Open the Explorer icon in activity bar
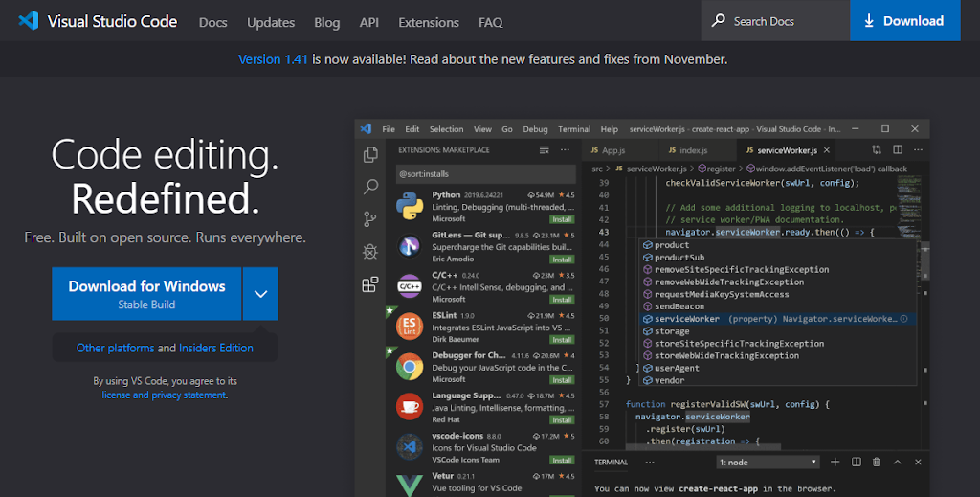This screenshot has height=497, width=980. pos(370,154)
